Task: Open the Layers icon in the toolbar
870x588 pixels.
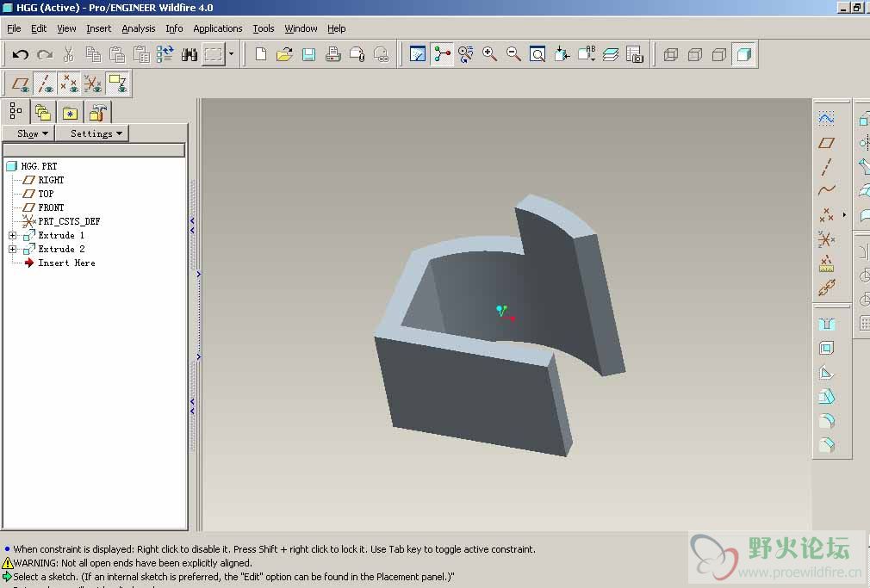Action: (611, 54)
